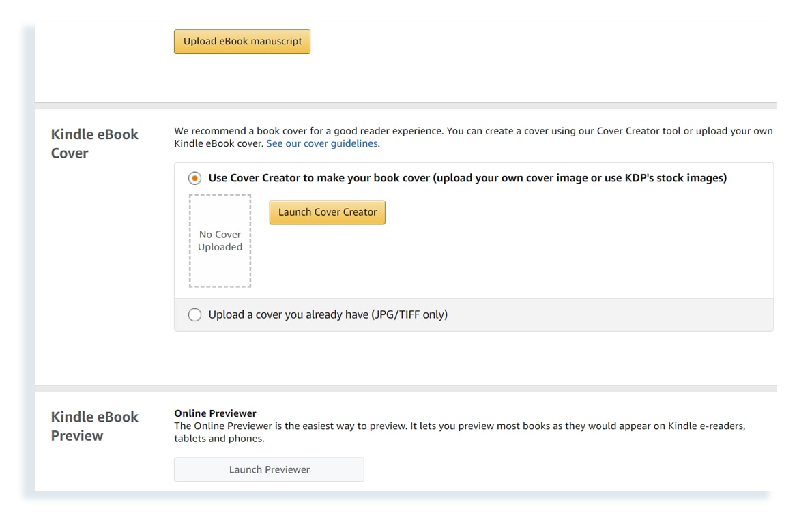
Task: Click the 'Kindle eBook Cover' section heading
Action: click(94, 144)
